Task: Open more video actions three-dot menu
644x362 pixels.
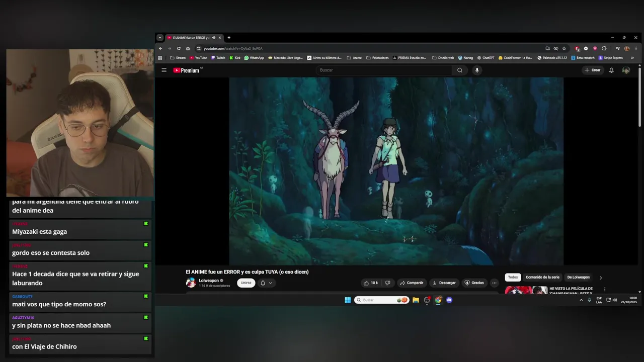Action: pyautogui.click(x=494, y=283)
